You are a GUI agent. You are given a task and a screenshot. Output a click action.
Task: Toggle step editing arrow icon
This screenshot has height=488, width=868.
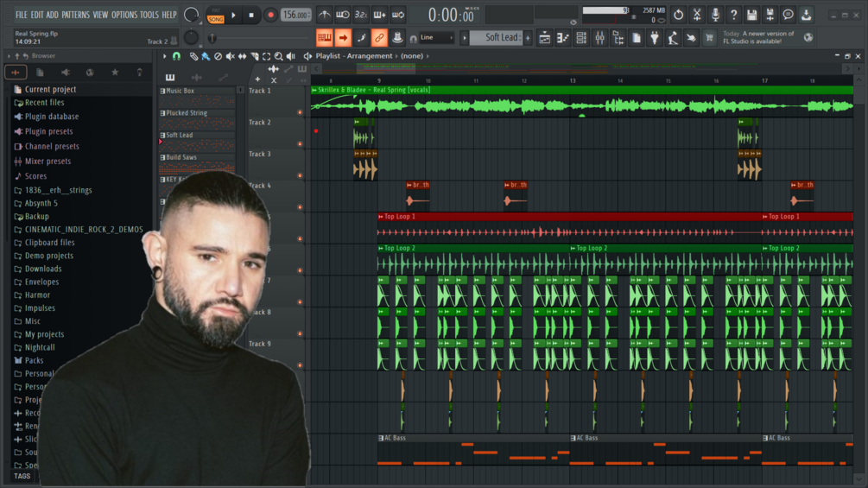343,38
